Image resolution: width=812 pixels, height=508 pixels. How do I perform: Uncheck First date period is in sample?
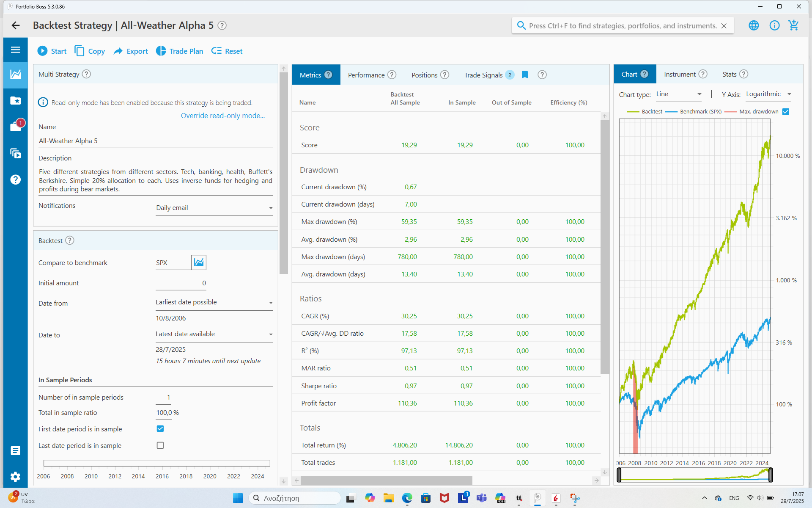(160, 429)
